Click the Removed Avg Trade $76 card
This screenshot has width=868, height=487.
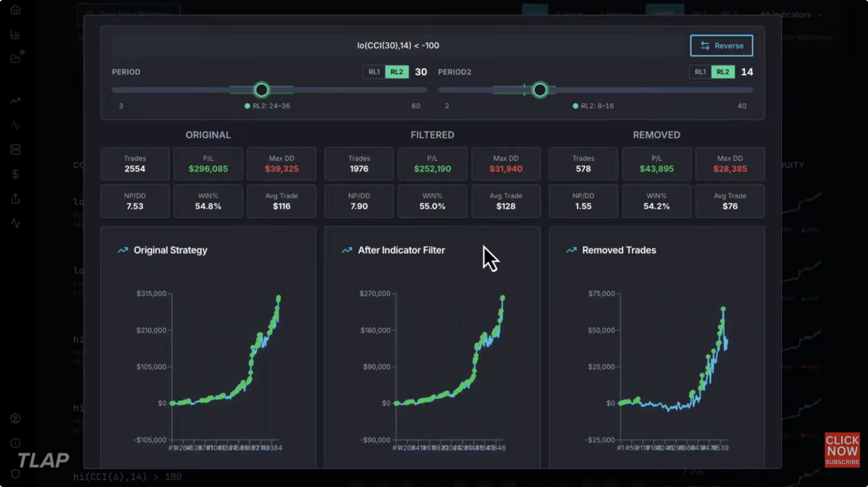[729, 201]
